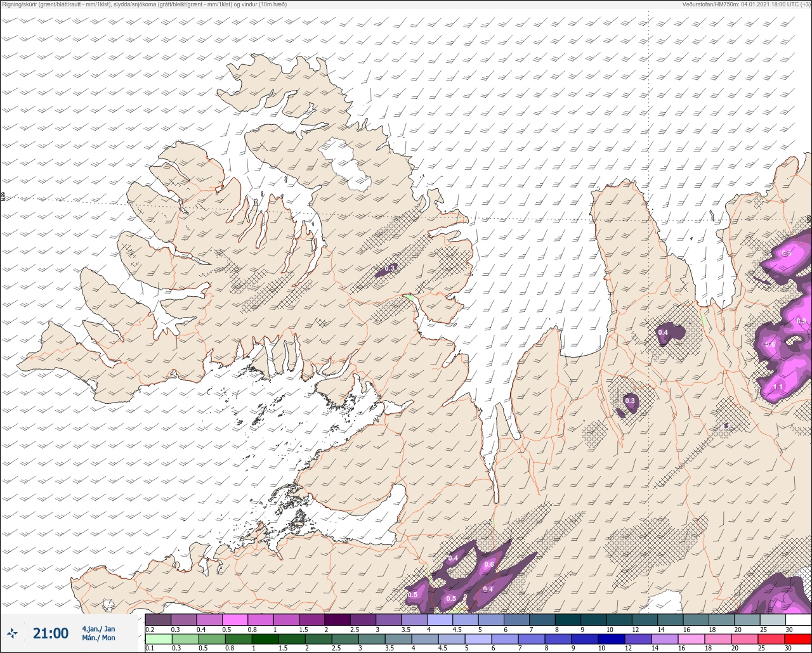Select the pale green swatch above 0.1 label
Image resolution: width=812 pixels, height=653 pixels.
(x=158, y=638)
